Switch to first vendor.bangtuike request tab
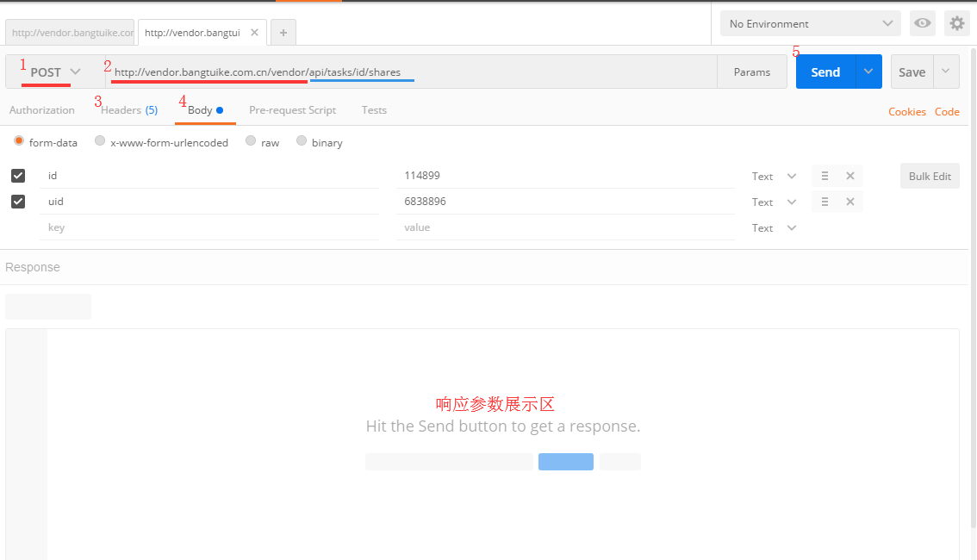 70,33
